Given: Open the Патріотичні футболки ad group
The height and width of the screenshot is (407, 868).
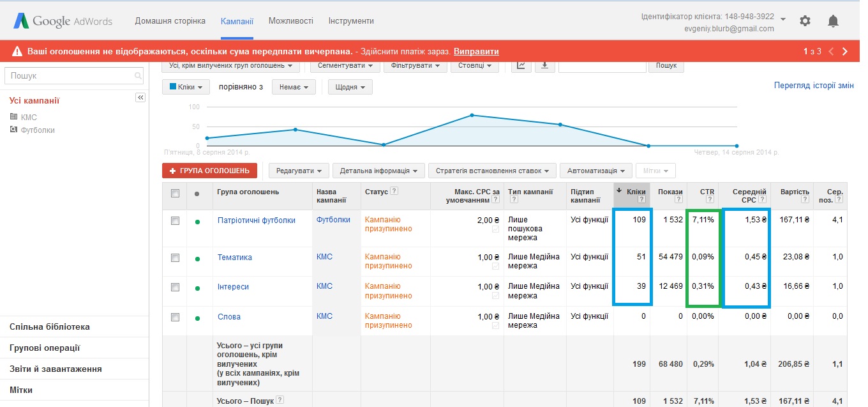Looking at the screenshot, I should tap(257, 220).
